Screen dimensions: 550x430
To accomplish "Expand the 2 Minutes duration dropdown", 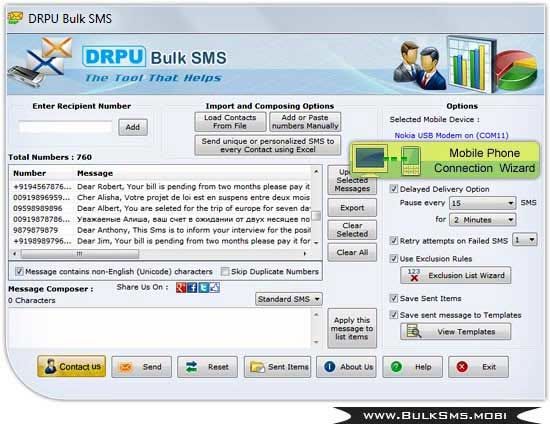I will (483, 220).
